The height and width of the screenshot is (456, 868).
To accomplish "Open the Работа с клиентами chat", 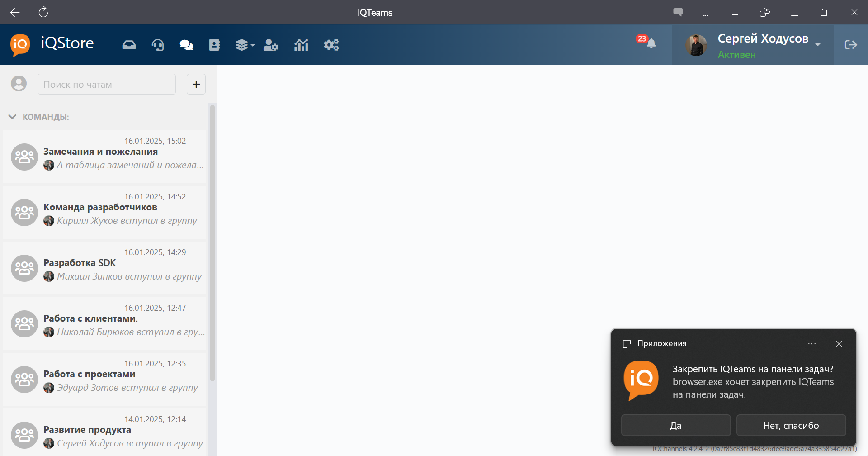I will (x=104, y=323).
